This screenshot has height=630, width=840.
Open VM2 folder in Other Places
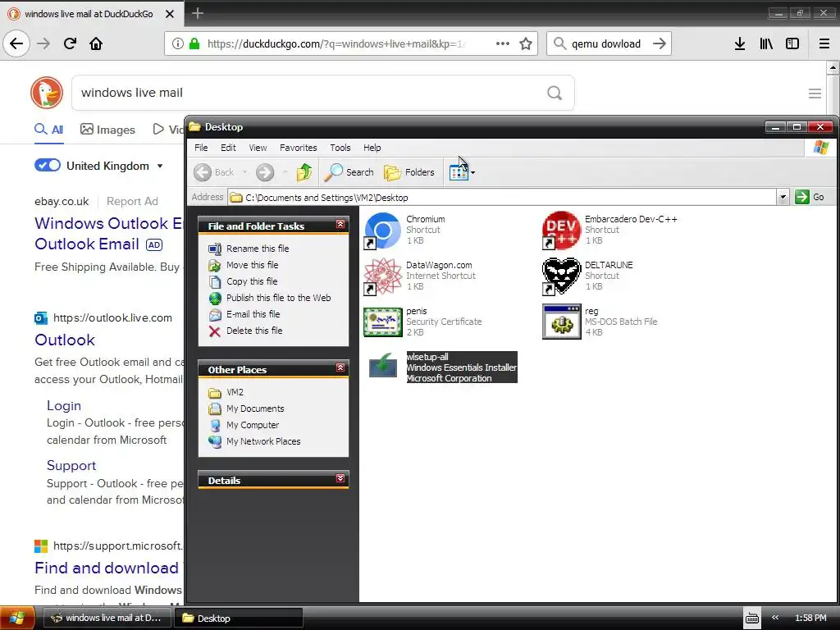235,392
